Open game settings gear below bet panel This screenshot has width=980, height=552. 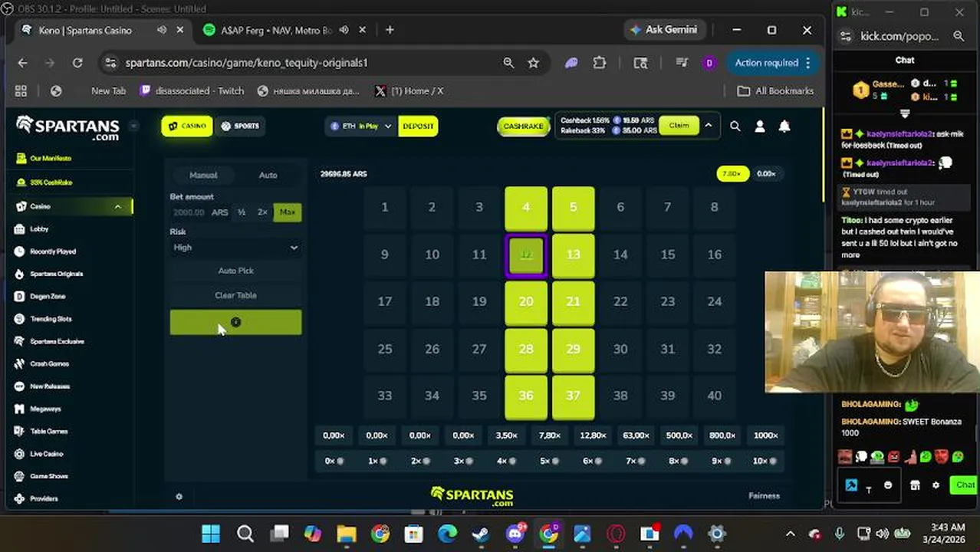[179, 497]
